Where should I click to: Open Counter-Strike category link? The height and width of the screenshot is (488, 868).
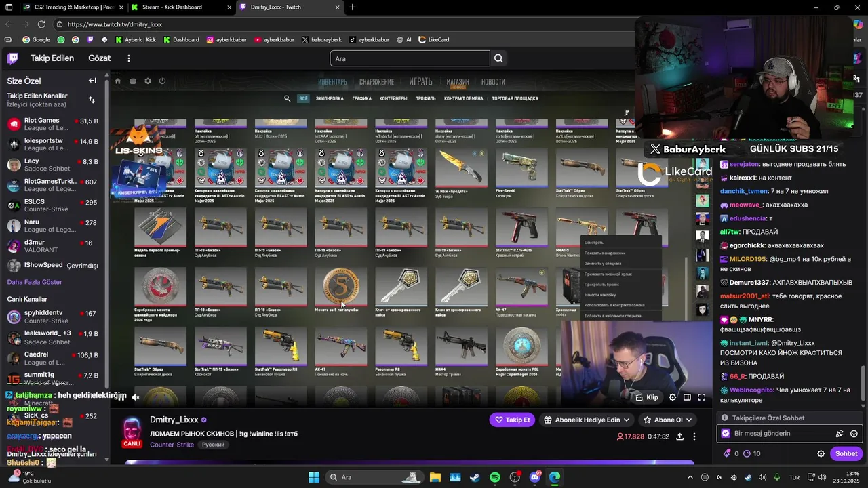tap(172, 445)
